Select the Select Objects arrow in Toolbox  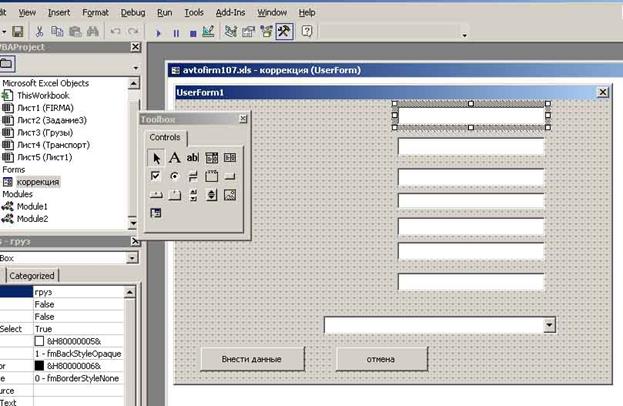tap(156, 158)
